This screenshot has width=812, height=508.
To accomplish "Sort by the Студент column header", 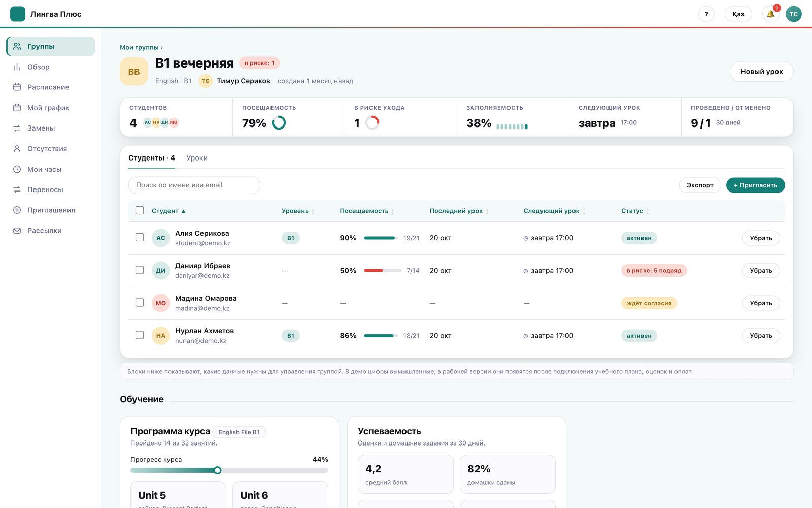I will [168, 211].
